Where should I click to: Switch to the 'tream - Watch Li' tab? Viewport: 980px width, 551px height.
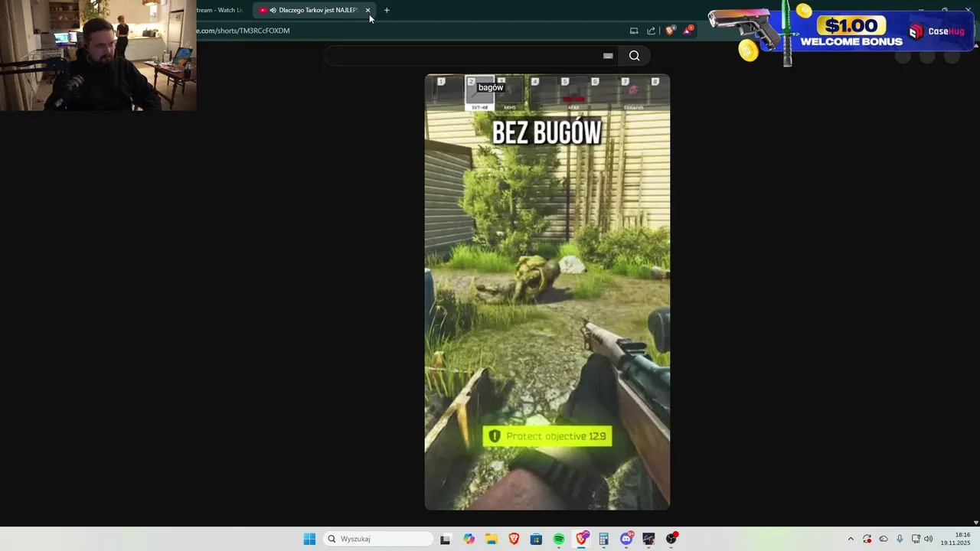point(221,10)
